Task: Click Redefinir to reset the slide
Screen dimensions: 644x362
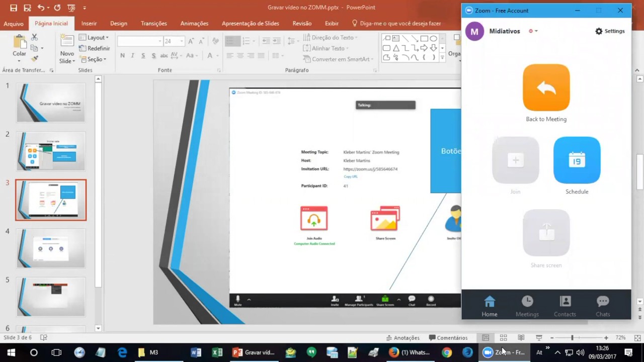Action: click(94, 48)
